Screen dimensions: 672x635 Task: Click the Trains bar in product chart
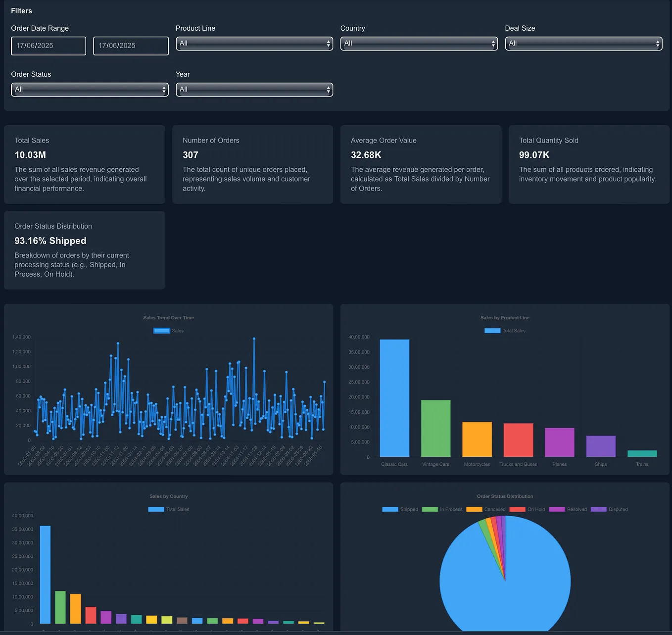pyautogui.click(x=642, y=454)
